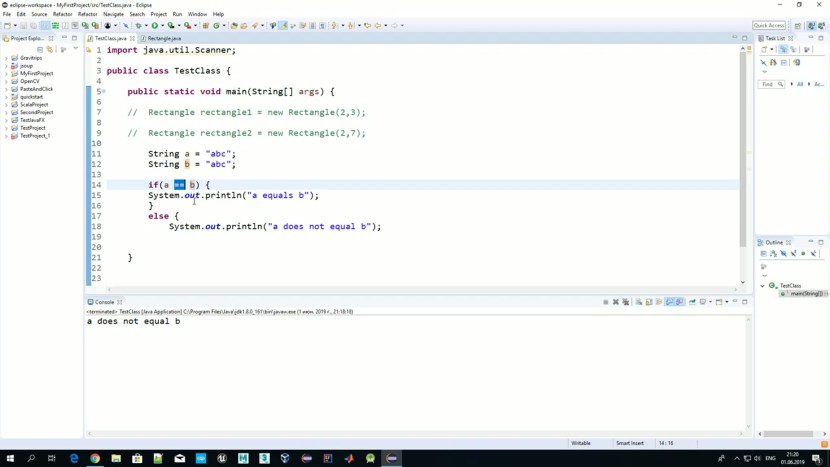Click the Find field in Task List

point(771,84)
